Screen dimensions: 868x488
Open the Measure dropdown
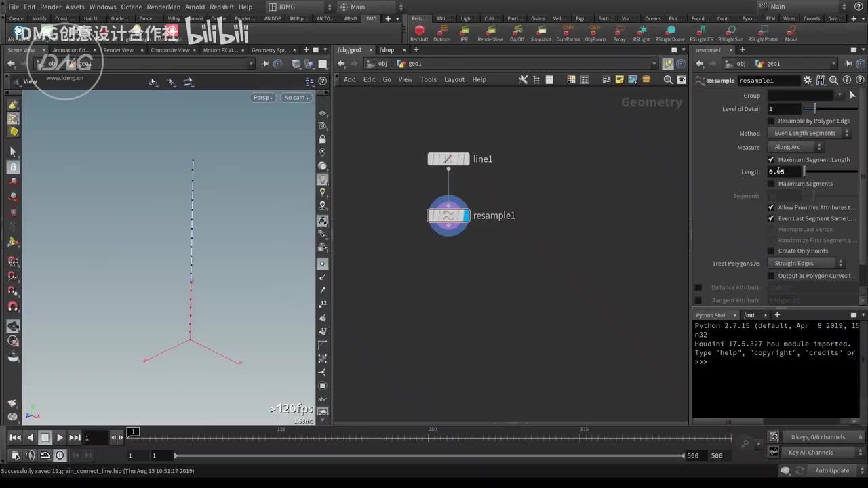795,147
